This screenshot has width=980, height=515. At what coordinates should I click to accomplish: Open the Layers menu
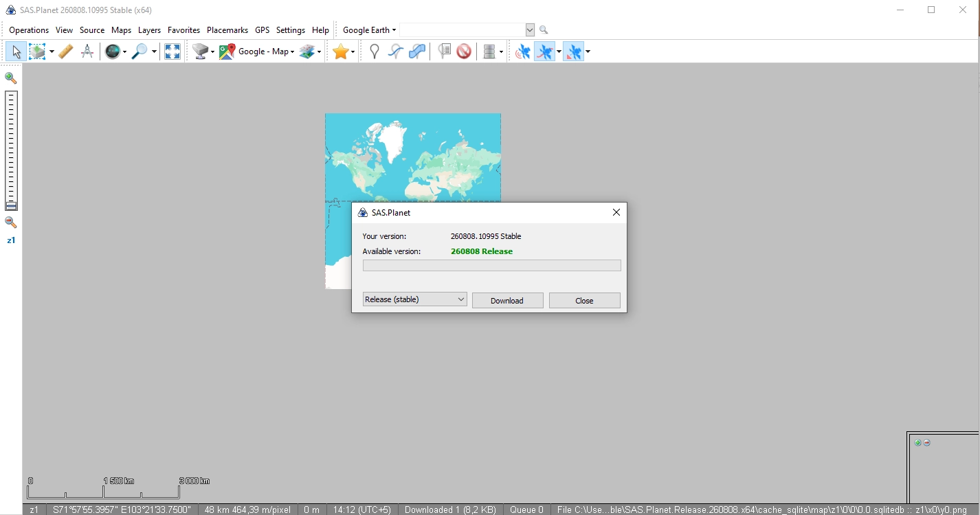pyautogui.click(x=149, y=30)
